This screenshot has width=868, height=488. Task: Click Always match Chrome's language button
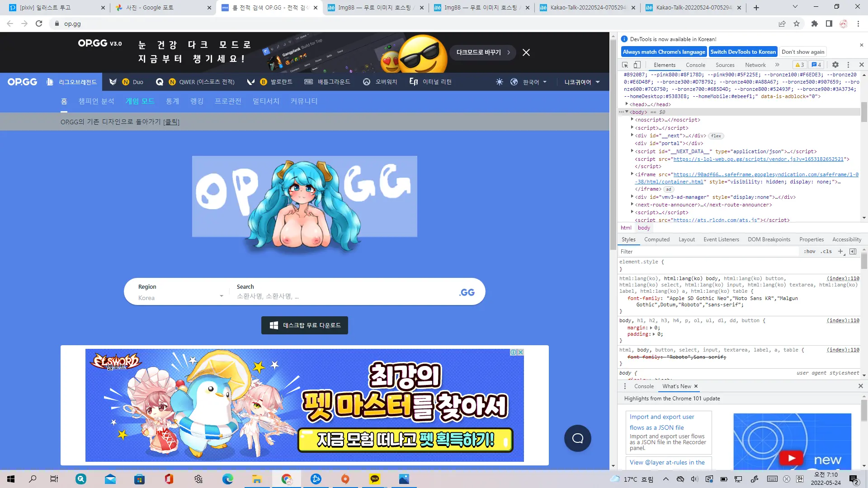point(664,52)
